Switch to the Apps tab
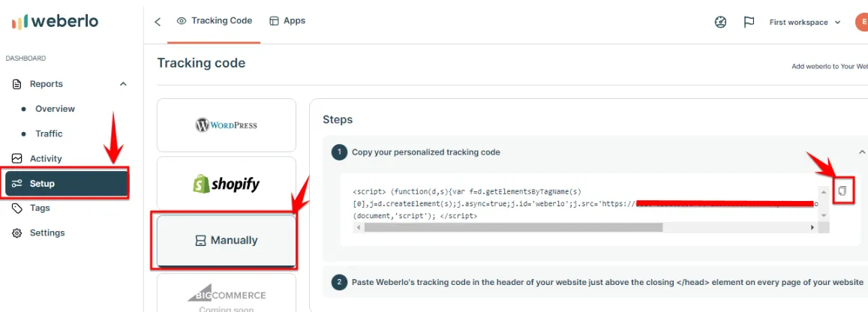The height and width of the screenshot is (312, 868). coord(287,20)
